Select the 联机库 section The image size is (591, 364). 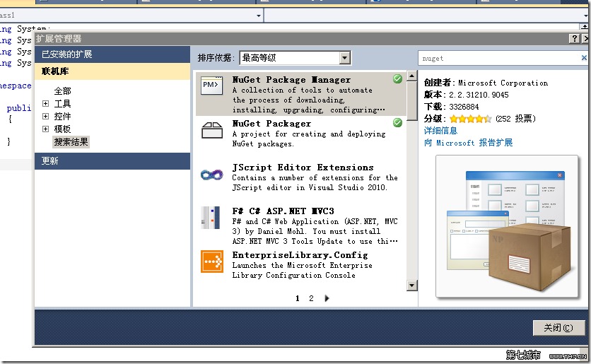[x=112, y=71]
